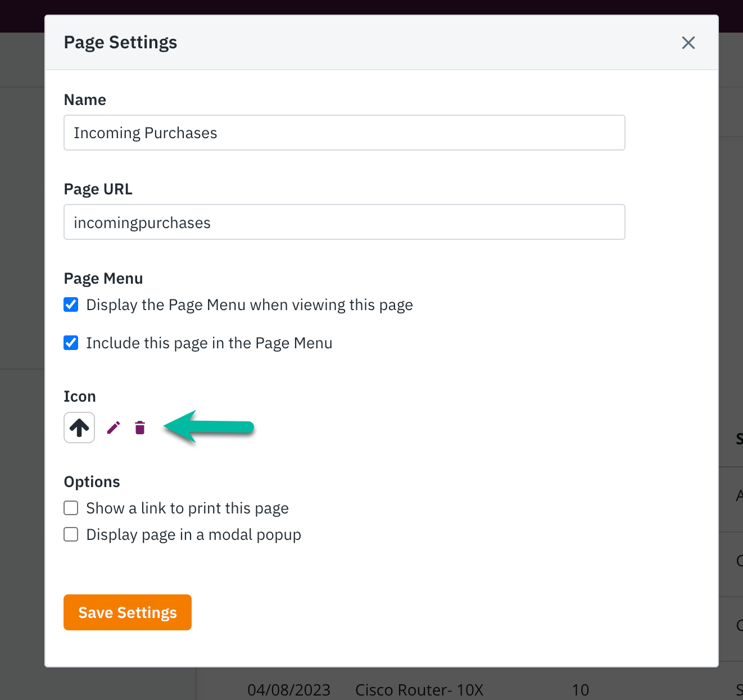Image resolution: width=743 pixels, height=700 pixels.
Task: Delete the page icon with the trash button
Action: pos(140,428)
